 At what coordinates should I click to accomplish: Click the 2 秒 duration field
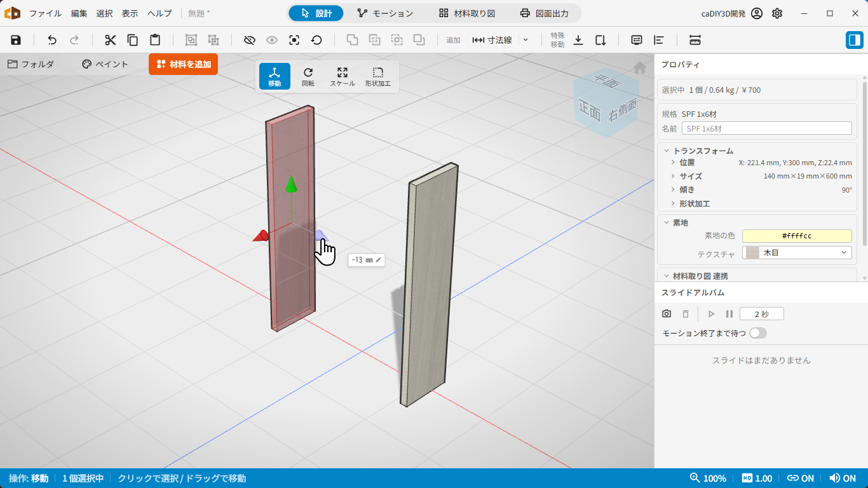click(761, 314)
